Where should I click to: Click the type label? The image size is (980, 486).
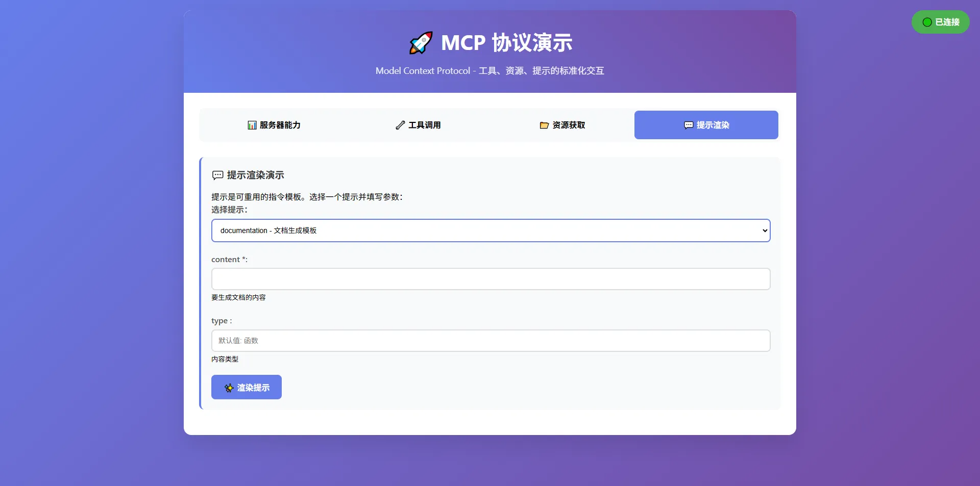[222, 321]
